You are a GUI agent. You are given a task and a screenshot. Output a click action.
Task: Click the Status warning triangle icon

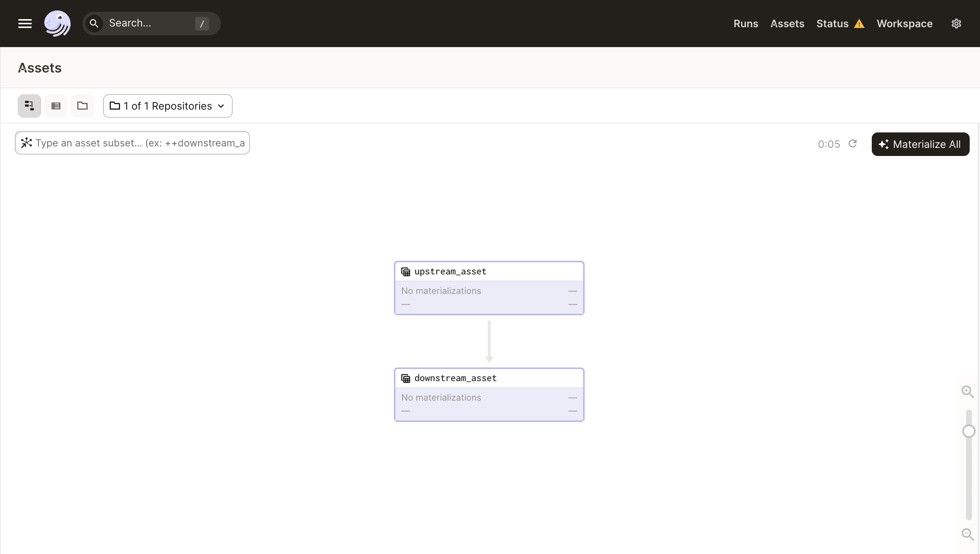point(859,24)
